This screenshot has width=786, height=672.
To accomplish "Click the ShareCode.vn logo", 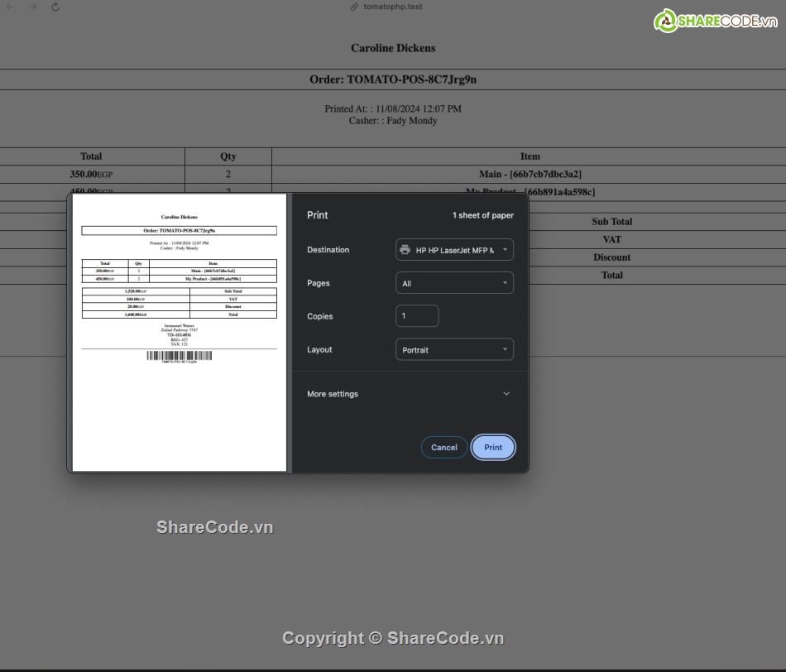I will (717, 20).
